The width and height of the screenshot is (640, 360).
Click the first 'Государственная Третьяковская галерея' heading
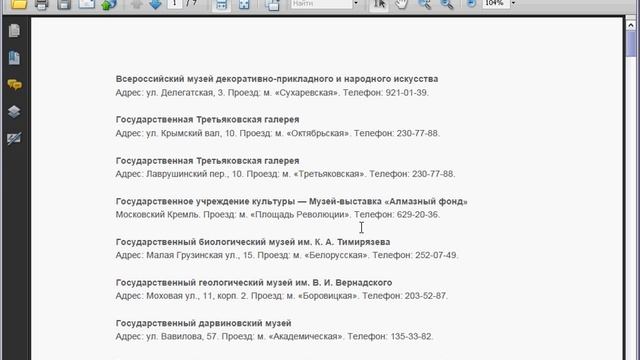pos(207,120)
